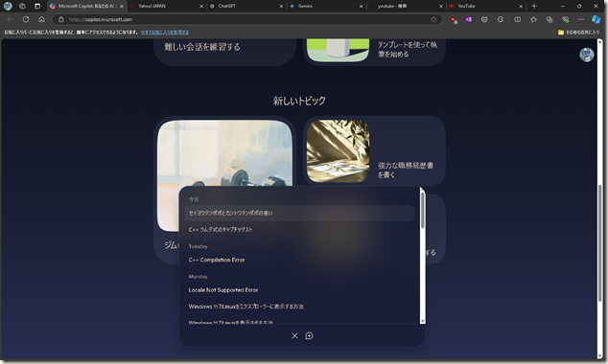Image resolution: width=608 pixels, height=364 pixels.
Task: Open browser settings ellipsis menu
Action: click(x=580, y=19)
